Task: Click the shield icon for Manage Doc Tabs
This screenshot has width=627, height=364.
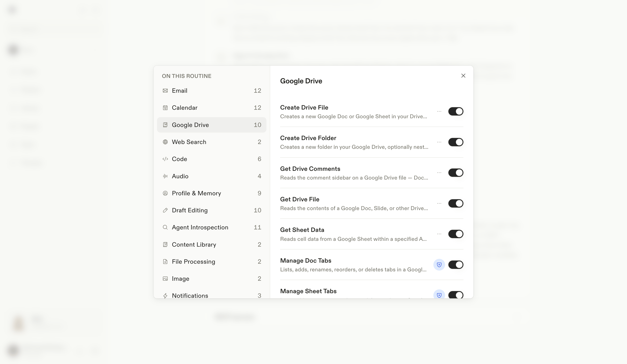Action: [x=439, y=265]
